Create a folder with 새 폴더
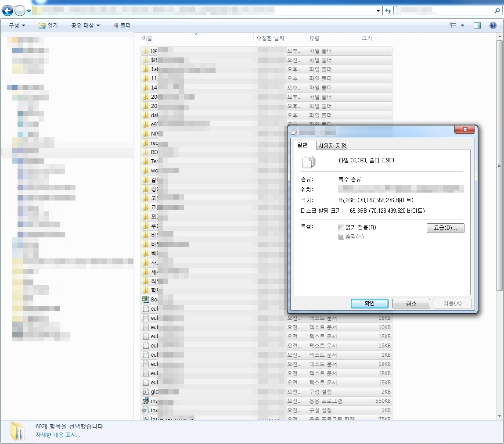 [122, 25]
